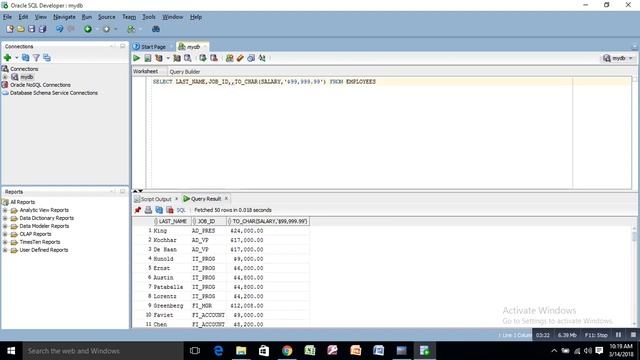
Task: Click the Rollback icon in worksheet toolbar
Action: tap(213, 58)
